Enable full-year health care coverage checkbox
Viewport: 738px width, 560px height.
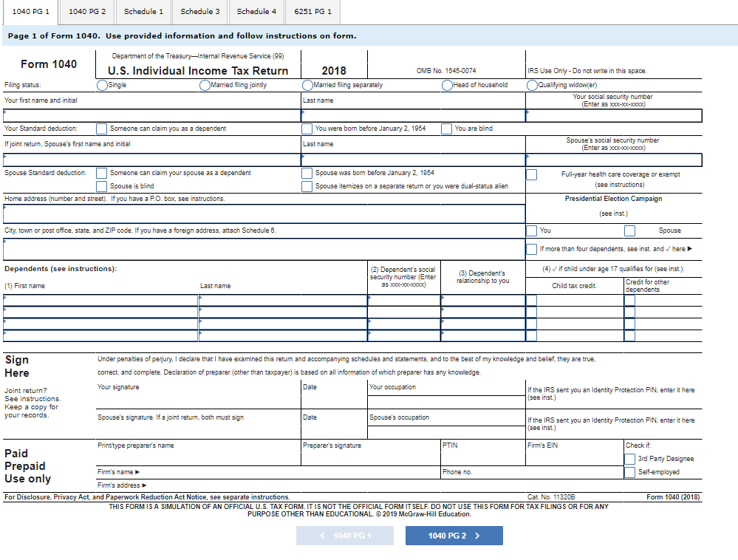(x=531, y=174)
